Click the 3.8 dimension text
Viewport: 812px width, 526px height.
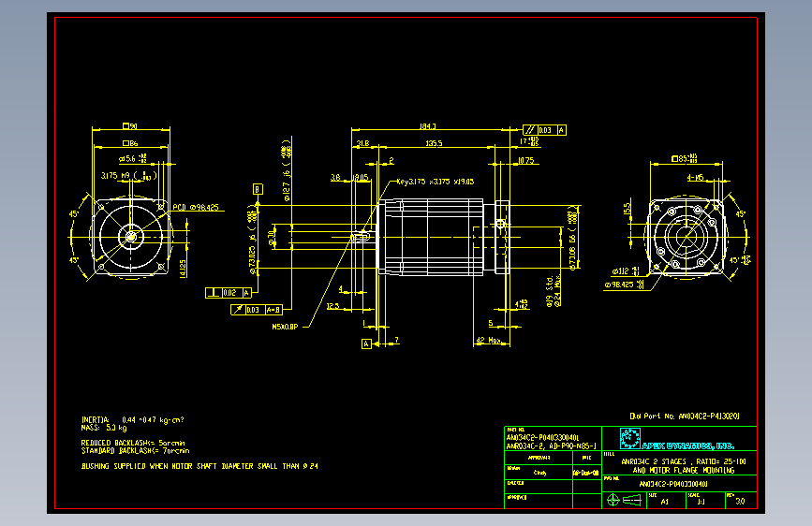point(335,178)
